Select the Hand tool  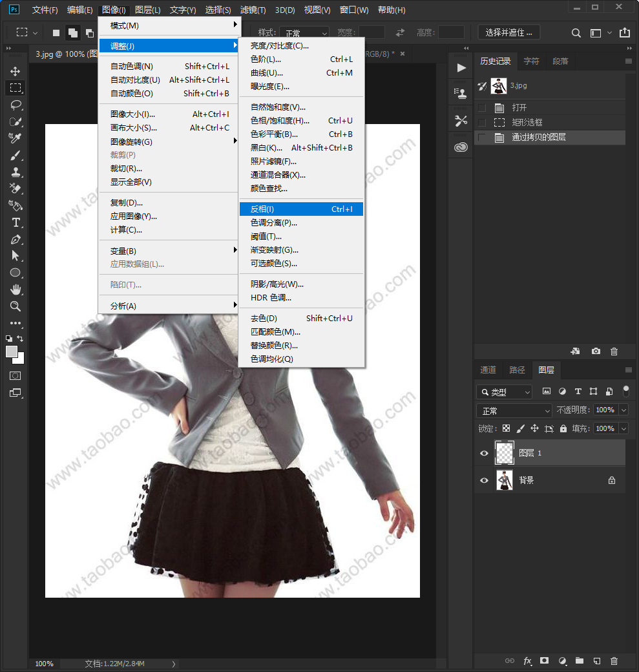[16, 289]
